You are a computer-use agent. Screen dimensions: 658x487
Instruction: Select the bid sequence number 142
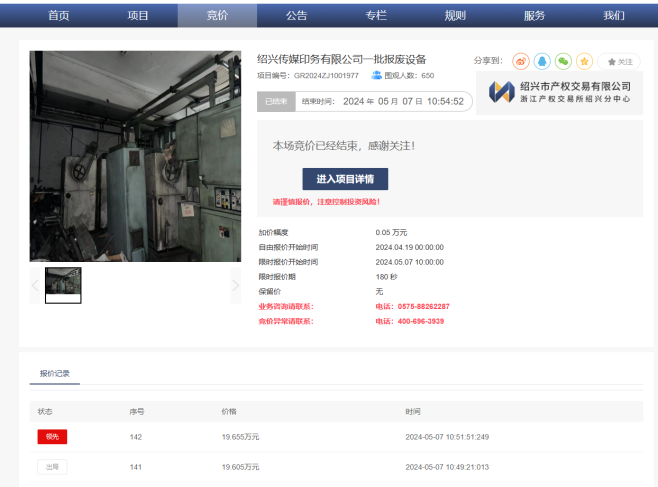(136, 437)
